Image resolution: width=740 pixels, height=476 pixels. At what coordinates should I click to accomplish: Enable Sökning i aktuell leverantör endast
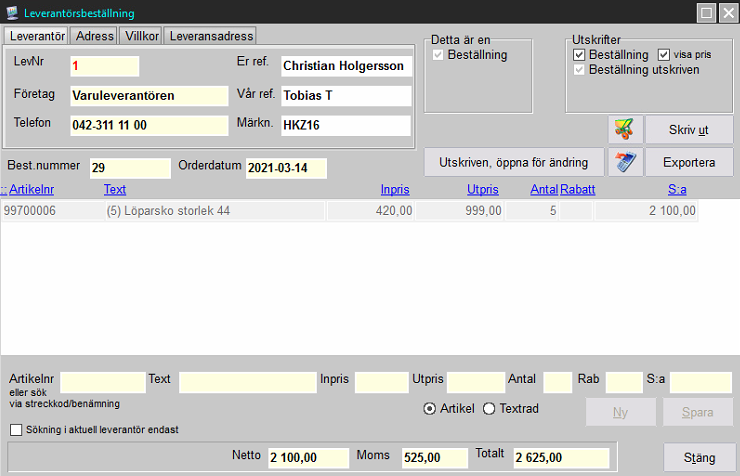point(16,430)
